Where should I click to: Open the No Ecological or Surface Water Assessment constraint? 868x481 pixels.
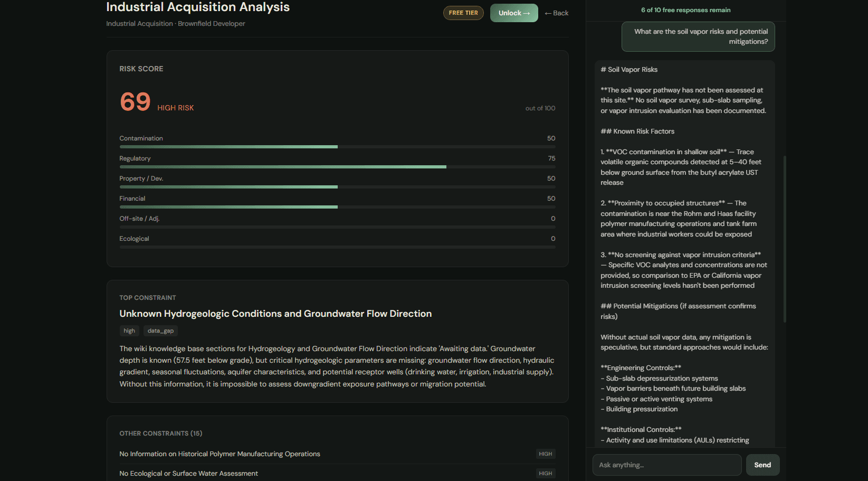tap(337, 474)
